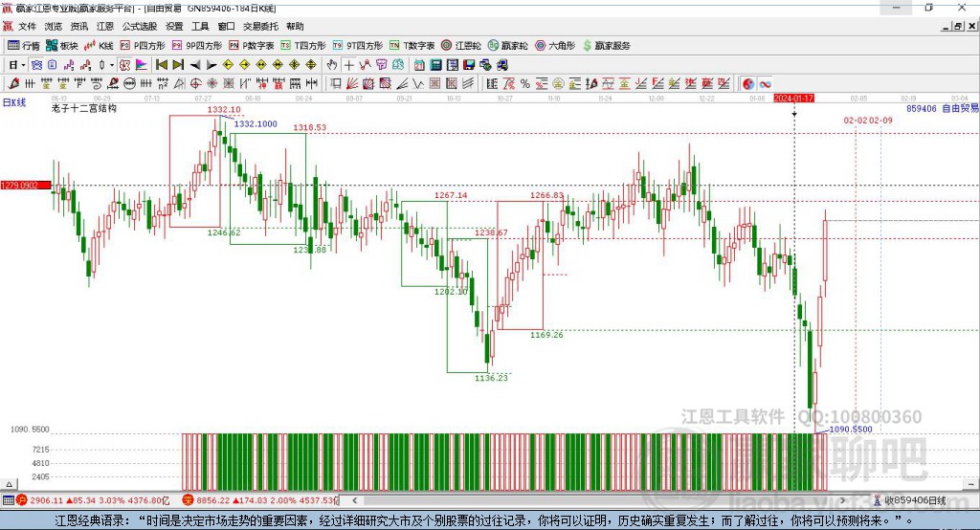The height and width of the screenshot is (530, 980).
Task: Open the 赢家轮 wheel tool
Action: point(507,46)
